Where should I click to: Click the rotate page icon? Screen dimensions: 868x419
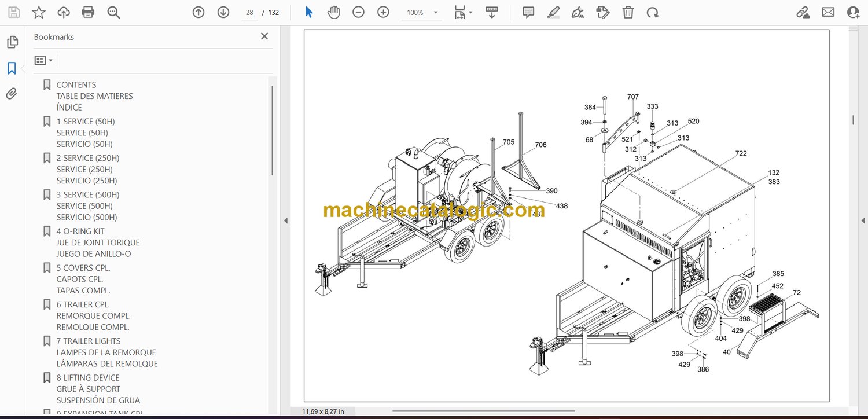(653, 12)
